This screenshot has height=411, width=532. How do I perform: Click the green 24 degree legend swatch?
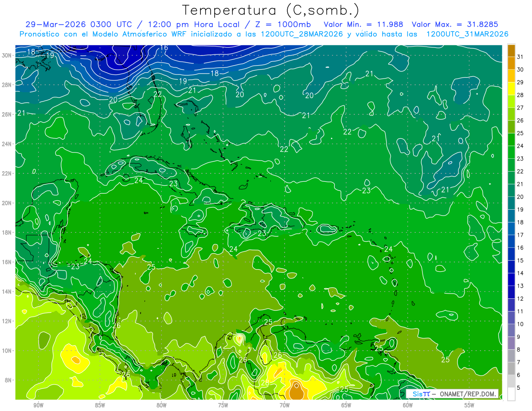click(511, 140)
